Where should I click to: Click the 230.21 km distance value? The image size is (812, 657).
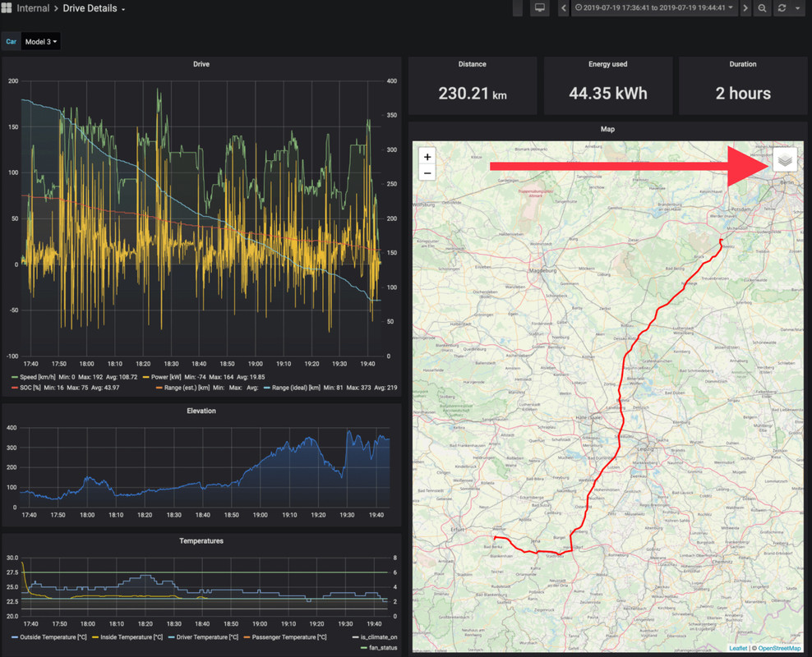point(473,94)
